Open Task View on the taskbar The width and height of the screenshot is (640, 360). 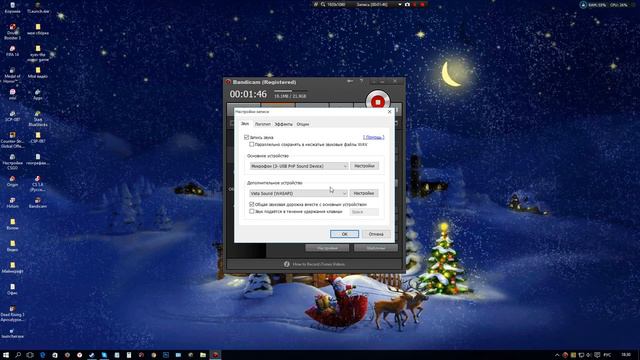pos(30,355)
